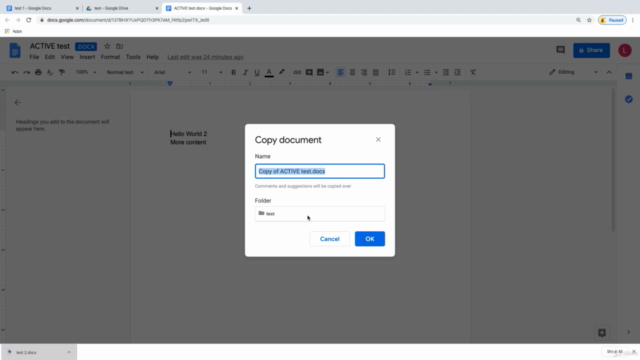
Task: Click the Bulleted list icon
Action: coord(427,72)
